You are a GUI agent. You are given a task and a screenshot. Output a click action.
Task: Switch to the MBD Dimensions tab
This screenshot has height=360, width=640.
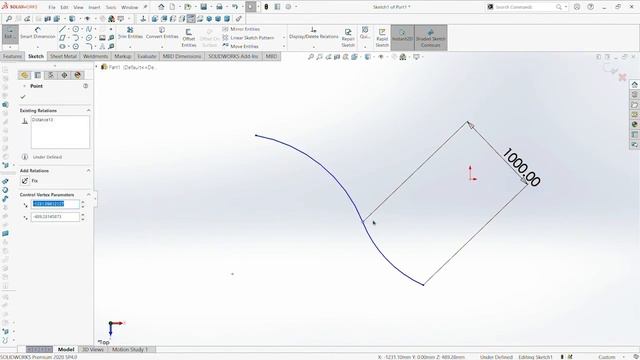(182, 56)
